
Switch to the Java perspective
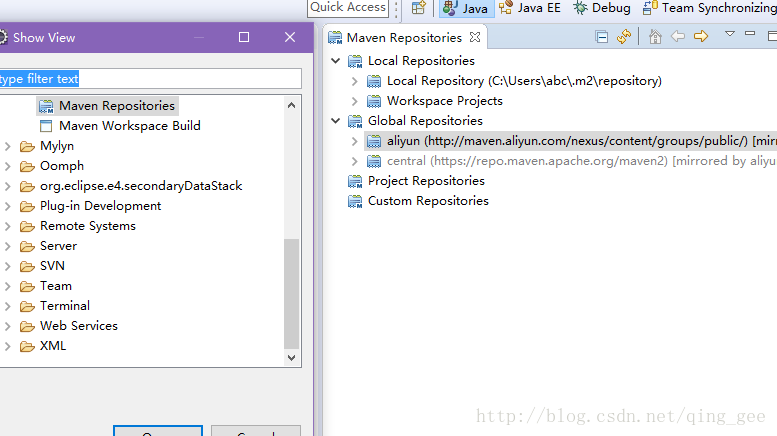pyautogui.click(x=466, y=8)
